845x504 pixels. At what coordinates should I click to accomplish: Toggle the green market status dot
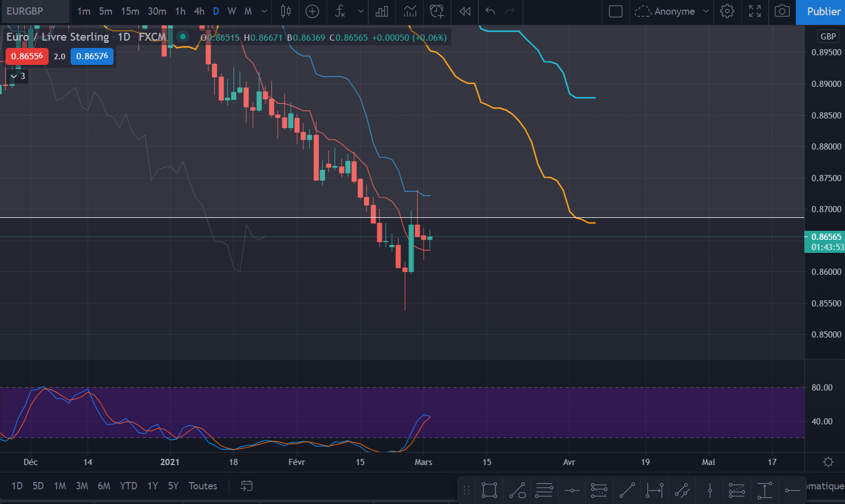click(x=182, y=37)
